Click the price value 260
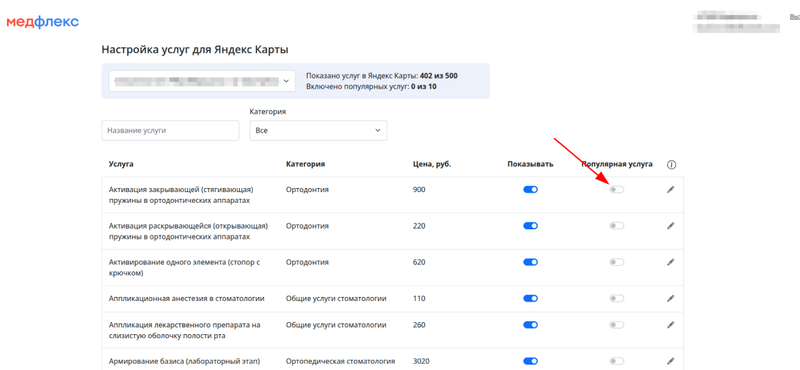800x370 pixels. (419, 325)
